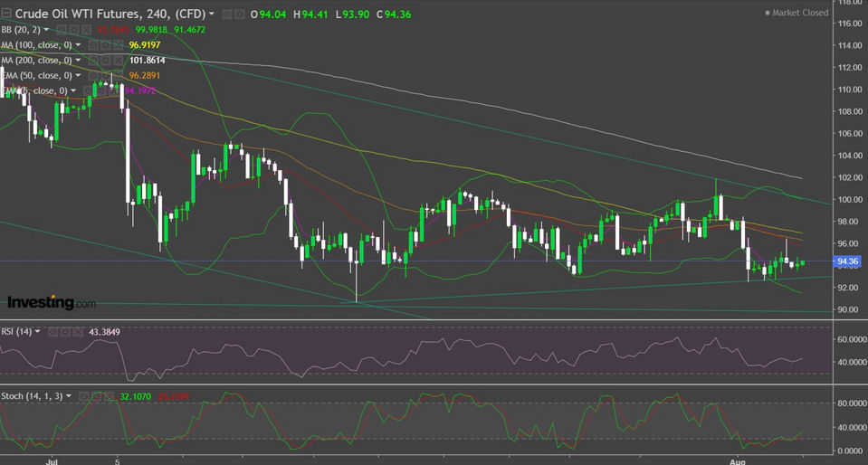Hide the RSI (14) indicator

coord(53,332)
